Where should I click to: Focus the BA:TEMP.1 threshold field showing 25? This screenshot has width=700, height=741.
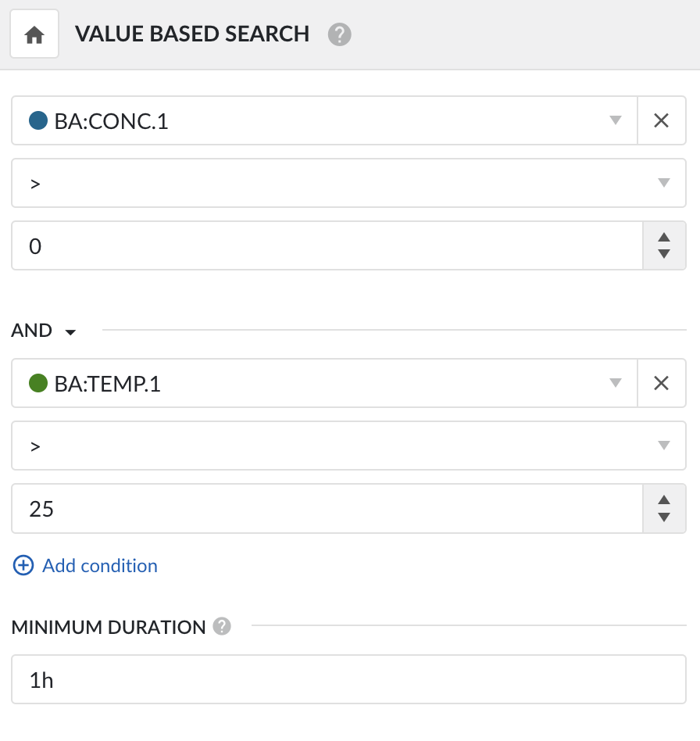pos(327,509)
